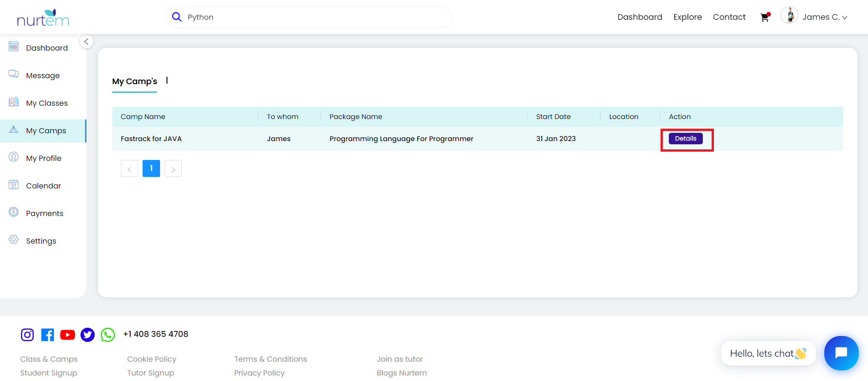Select page 1 in pagination
This screenshot has height=381, width=868.
click(151, 169)
